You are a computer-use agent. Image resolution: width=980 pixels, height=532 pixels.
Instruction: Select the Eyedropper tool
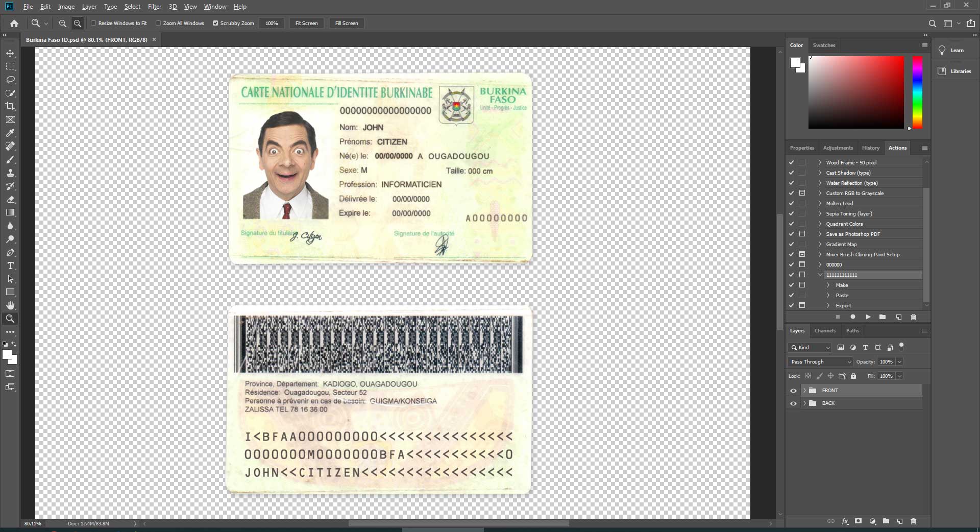(10, 133)
